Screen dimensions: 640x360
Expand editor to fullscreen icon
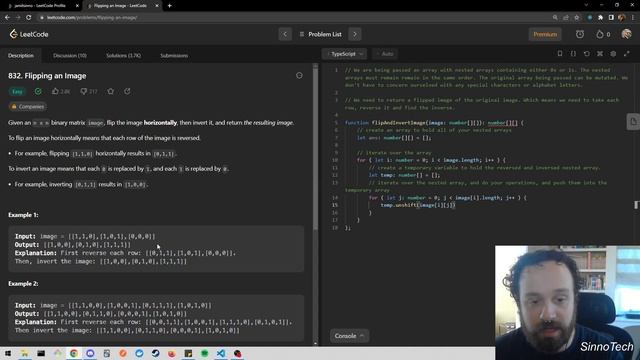tap(627, 53)
